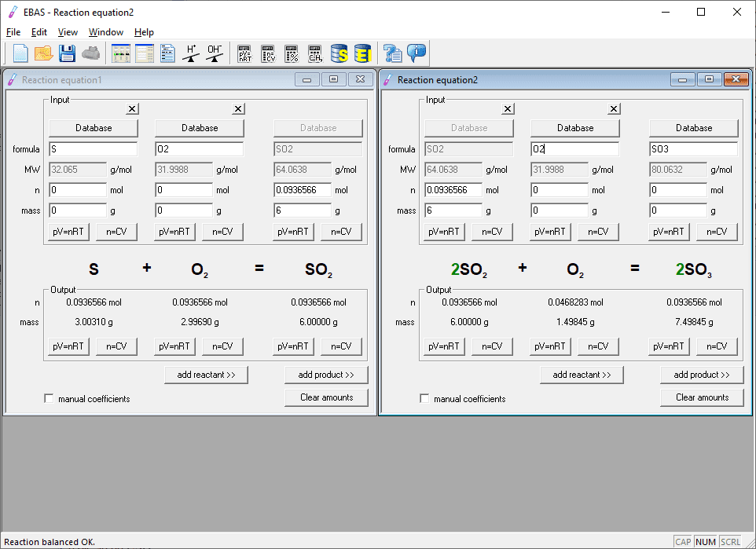This screenshot has width=756, height=549.
Task: Click the H+ balance toolbar icon
Action: [x=191, y=53]
